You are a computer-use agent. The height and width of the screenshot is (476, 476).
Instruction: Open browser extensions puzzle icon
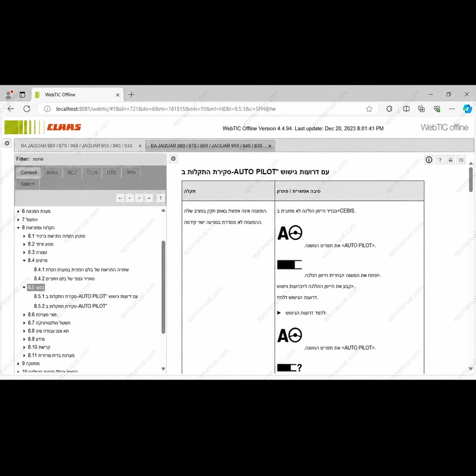coord(389,109)
